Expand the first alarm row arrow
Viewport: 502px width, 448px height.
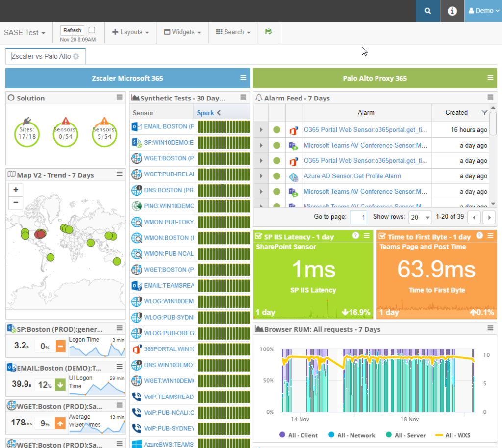click(x=261, y=130)
